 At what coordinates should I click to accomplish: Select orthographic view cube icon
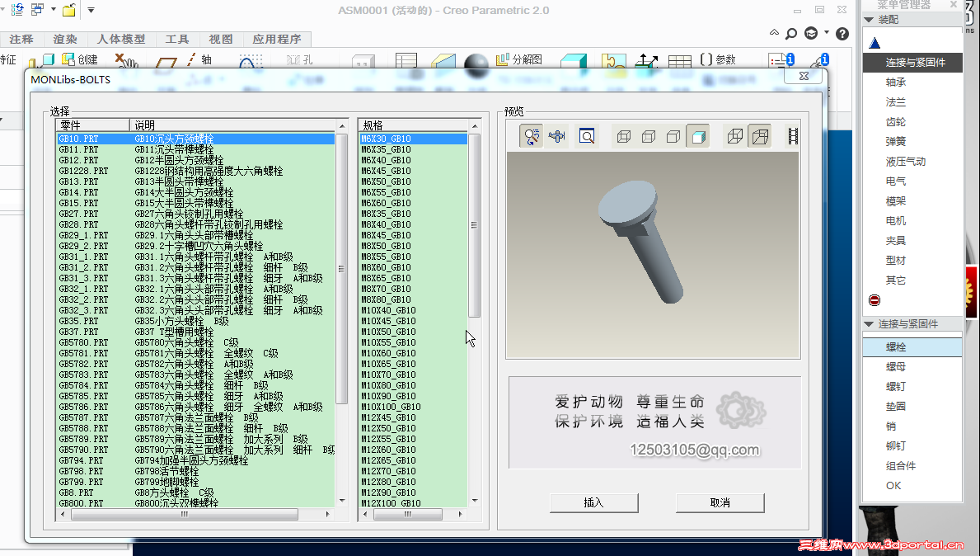[735, 136]
